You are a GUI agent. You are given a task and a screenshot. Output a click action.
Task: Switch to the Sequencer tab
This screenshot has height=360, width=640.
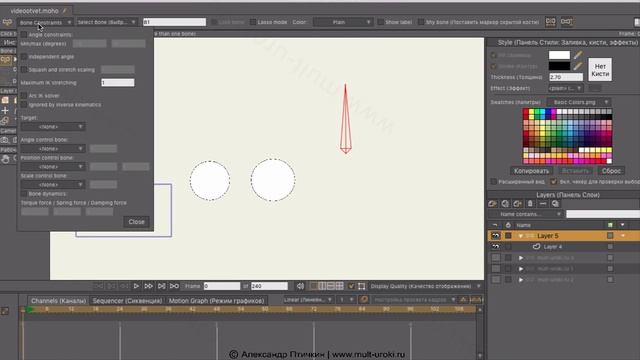coord(127,301)
